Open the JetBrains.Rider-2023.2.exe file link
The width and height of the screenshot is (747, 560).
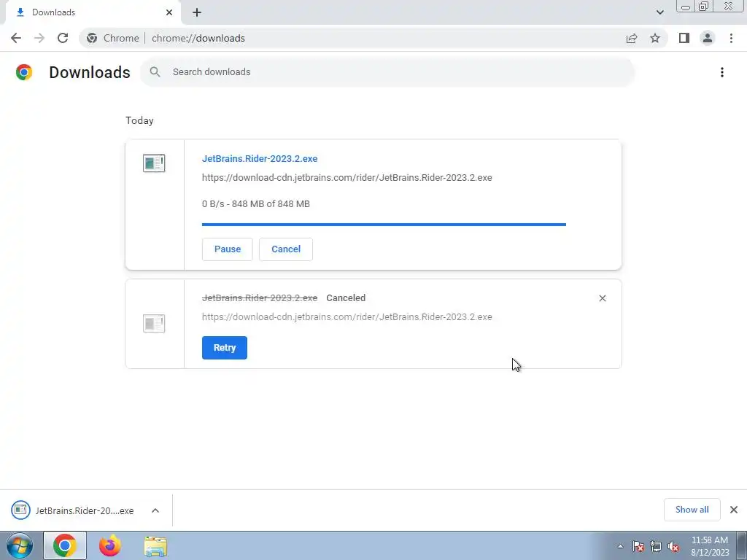pyautogui.click(x=260, y=158)
